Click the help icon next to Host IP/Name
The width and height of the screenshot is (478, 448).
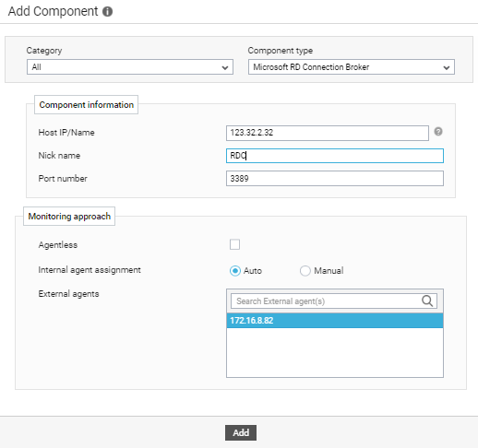pyautogui.click(x=438, y=132)
